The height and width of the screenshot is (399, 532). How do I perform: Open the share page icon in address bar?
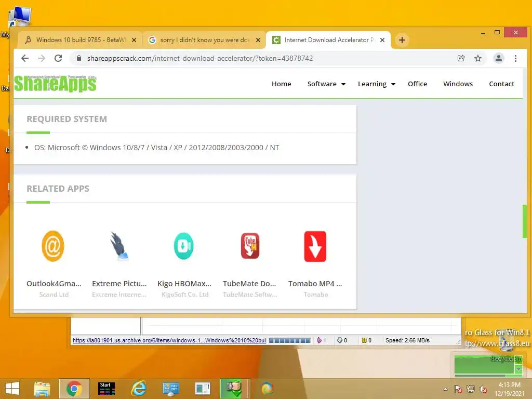461,58
